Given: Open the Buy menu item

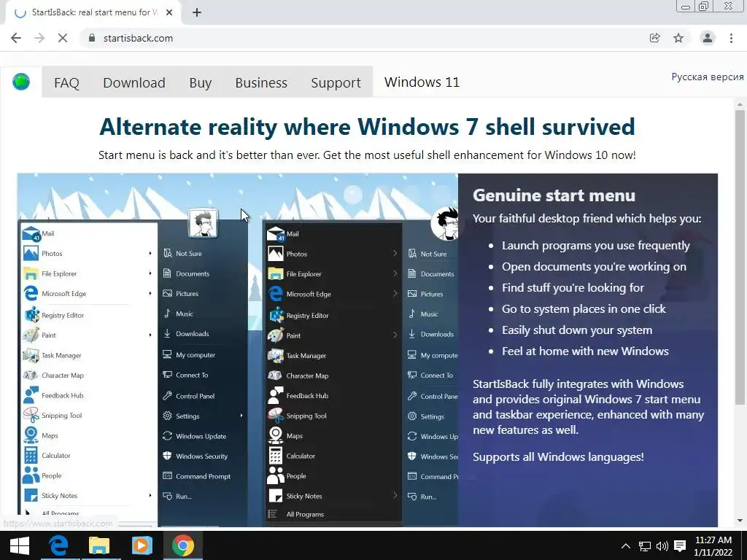Looking at the screenshot, I should pos(200,82).
